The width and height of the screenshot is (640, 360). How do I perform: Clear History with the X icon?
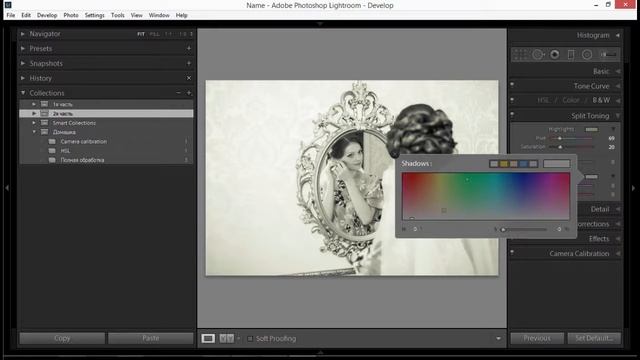tap(189, 78)
